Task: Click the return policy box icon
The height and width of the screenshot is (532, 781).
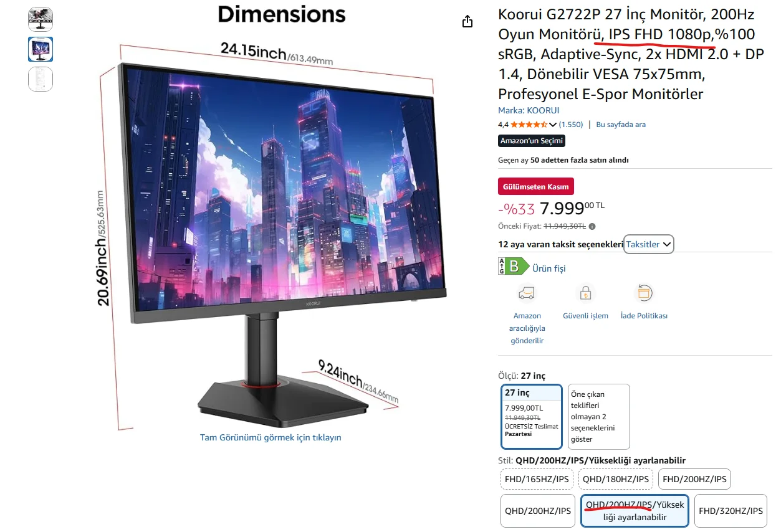Action: pos(644,293)
